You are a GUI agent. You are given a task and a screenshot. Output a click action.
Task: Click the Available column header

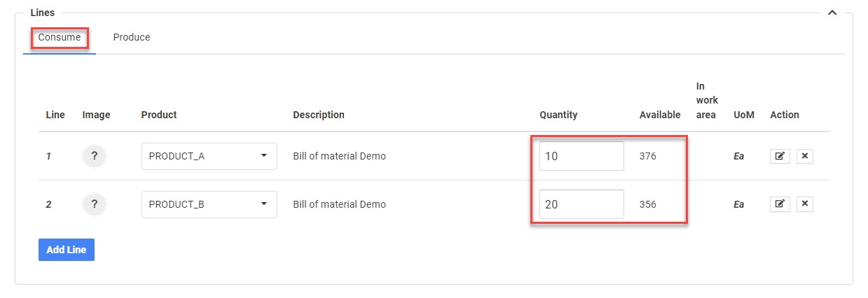click(x=660, y=115)
